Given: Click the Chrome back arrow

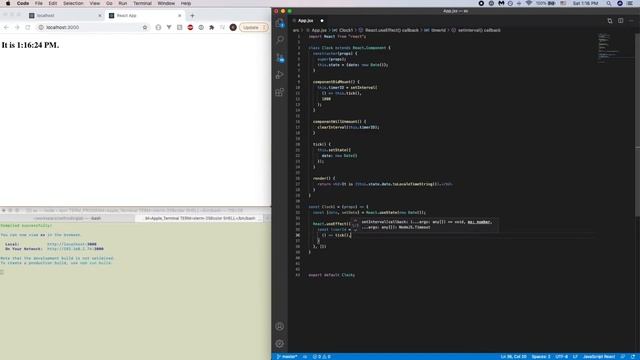Looking at the screenshot, I should pyautogui.click(x=6, y=27).
